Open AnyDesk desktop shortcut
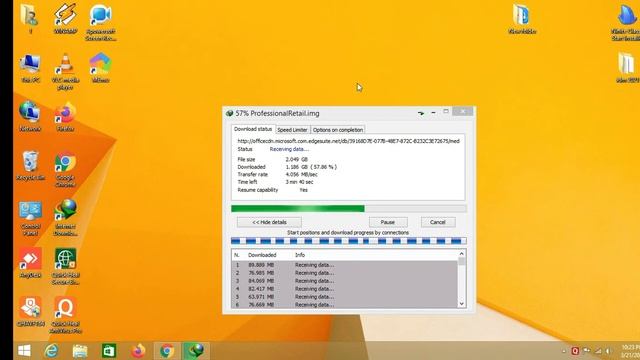The width and height of the screenshot is (640, 360). (30, 263)
